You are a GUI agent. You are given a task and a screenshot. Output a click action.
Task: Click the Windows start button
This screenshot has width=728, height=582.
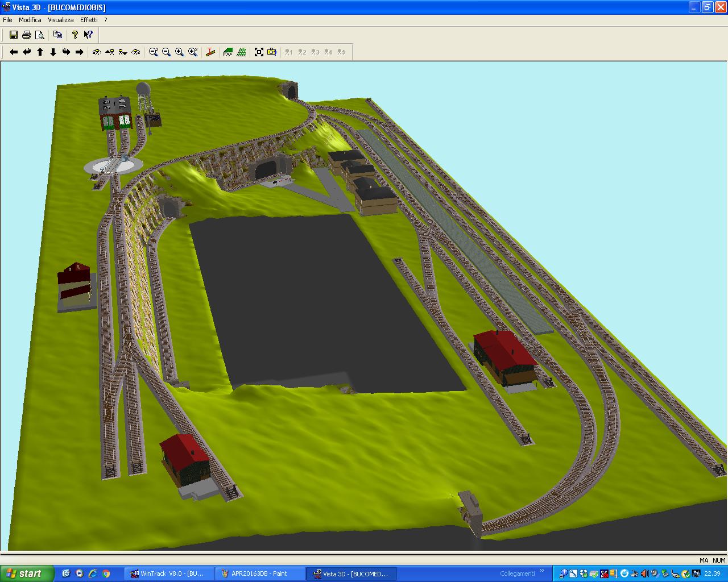pyautogui.click(x=27, y=573)
